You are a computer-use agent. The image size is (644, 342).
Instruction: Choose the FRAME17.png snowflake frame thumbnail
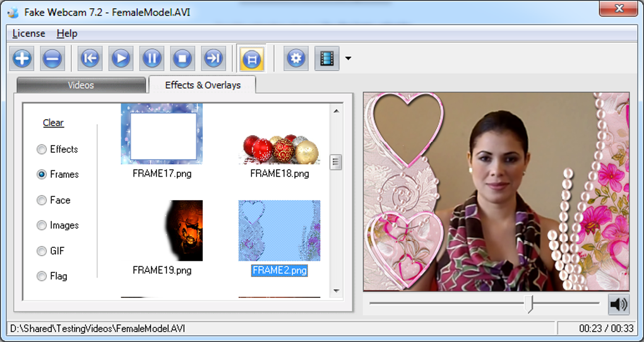point(162,134)
